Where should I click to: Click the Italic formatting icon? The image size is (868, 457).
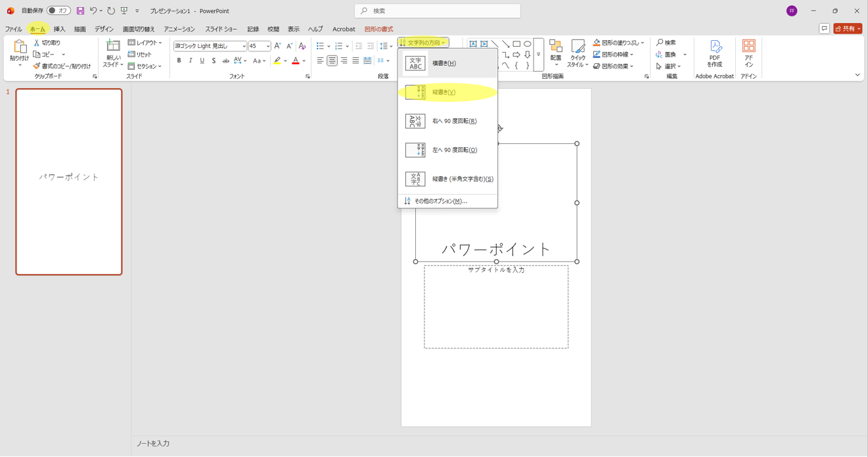191,60
